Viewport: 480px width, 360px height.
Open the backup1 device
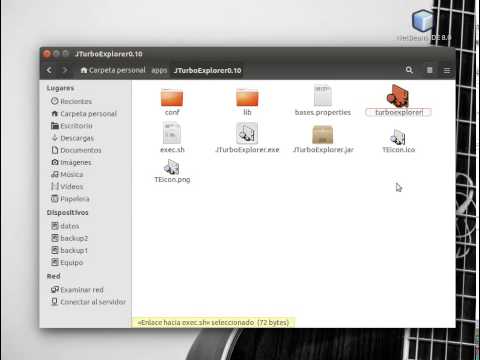click(70, 250)
